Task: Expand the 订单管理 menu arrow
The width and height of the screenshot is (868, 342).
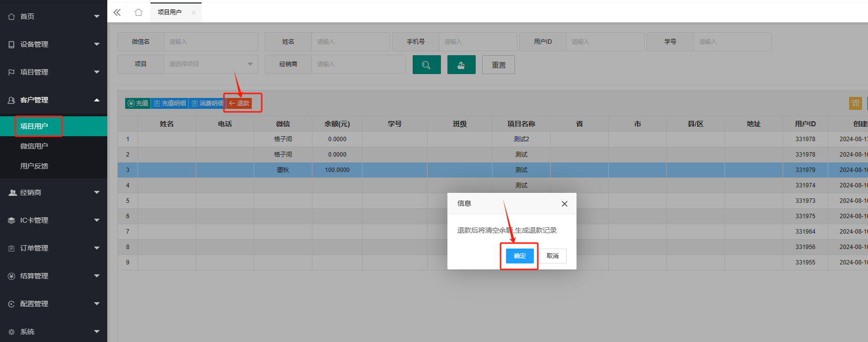Action: click(x=97, y=248)
